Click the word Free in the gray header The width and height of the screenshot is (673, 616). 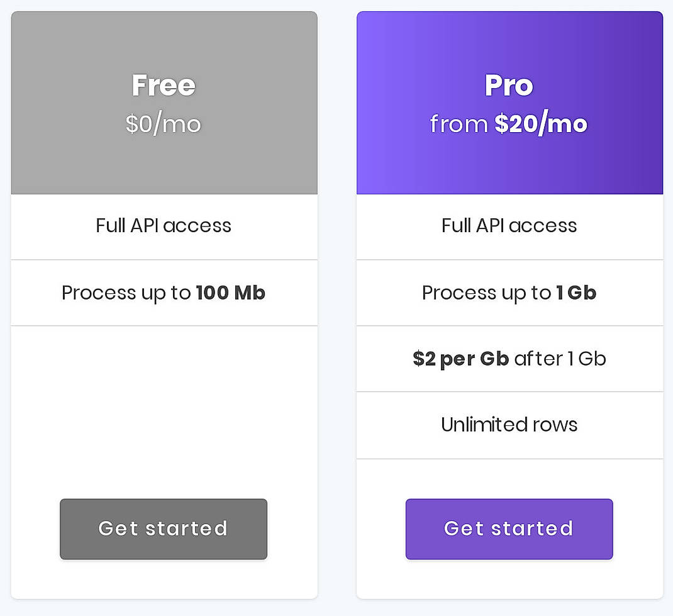[163, 85]
